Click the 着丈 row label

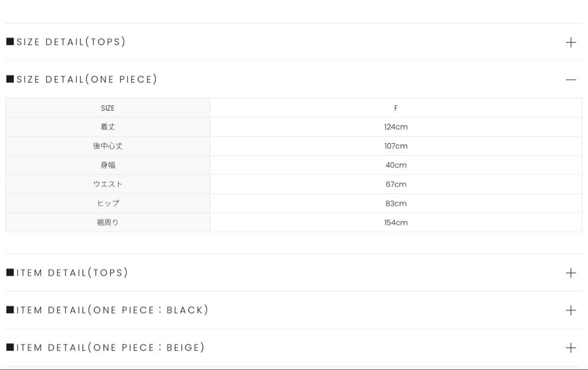coord(108,127)
